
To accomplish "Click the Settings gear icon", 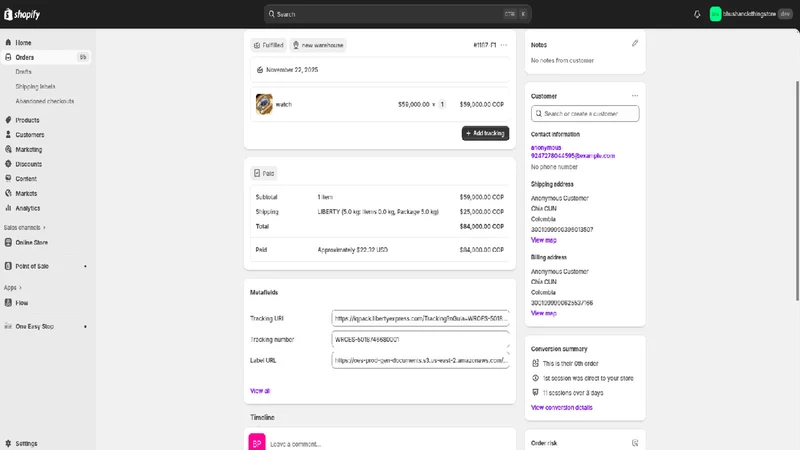I will pos(8,443).
